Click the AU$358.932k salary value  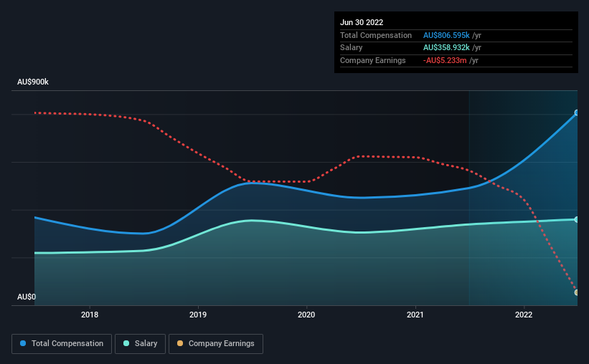point(446,48)
